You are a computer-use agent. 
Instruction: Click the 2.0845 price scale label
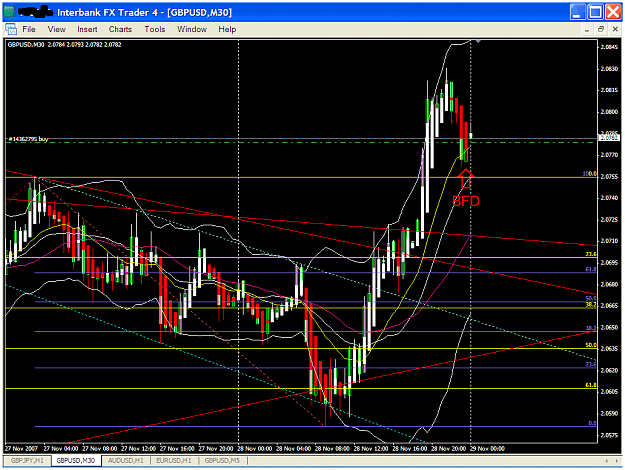[x=609, y=47]
